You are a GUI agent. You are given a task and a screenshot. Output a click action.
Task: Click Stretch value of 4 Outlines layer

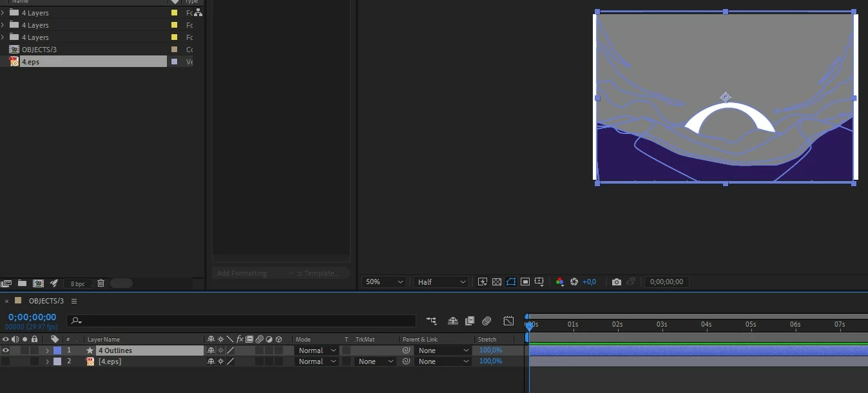click(x=490, y=350)
